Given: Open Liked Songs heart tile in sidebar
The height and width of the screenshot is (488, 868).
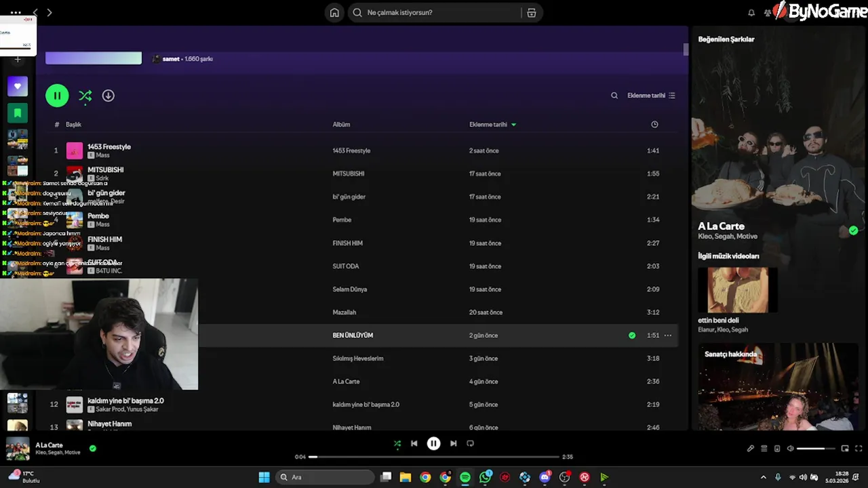Looking at the screenshot, I should (18, 86).
